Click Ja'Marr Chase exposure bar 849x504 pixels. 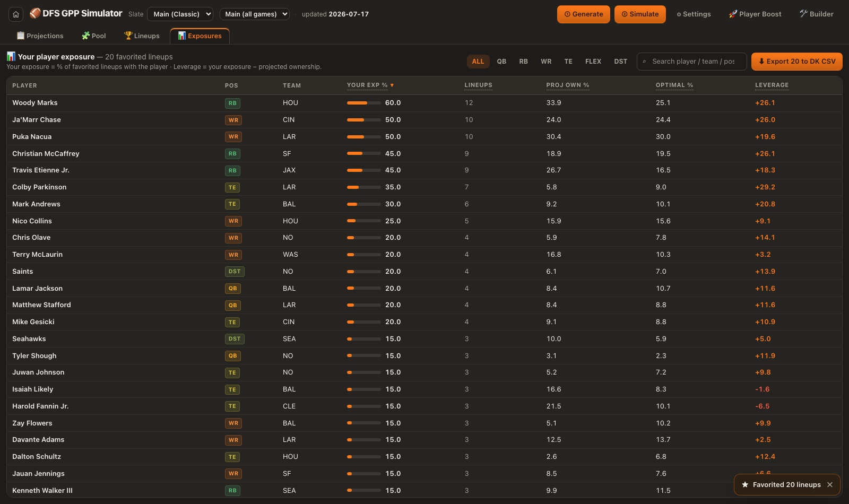pyautogui.click(x=364, y=120)
